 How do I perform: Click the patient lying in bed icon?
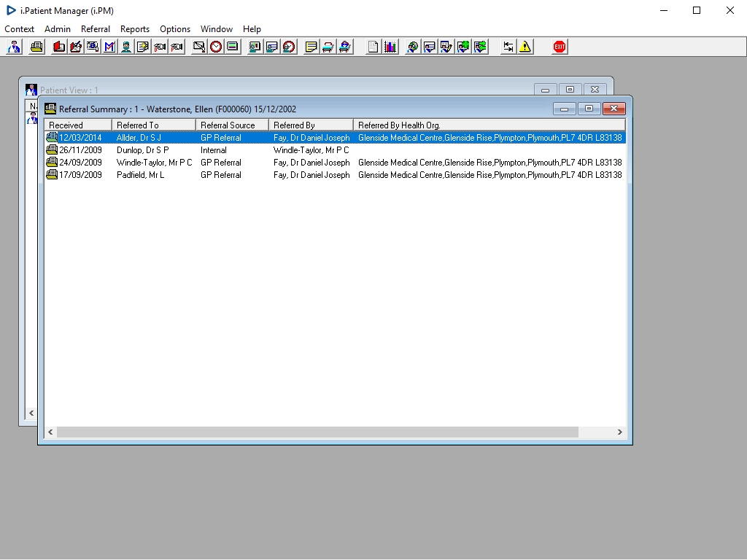pos(345,47)
